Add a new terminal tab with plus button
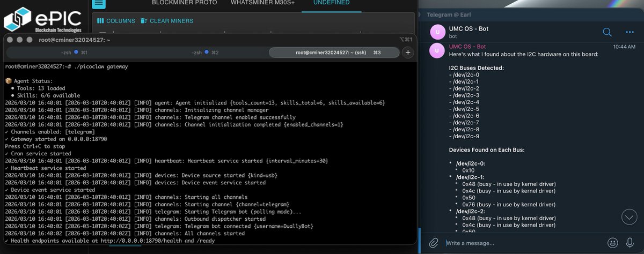 [x=408, y=53]
